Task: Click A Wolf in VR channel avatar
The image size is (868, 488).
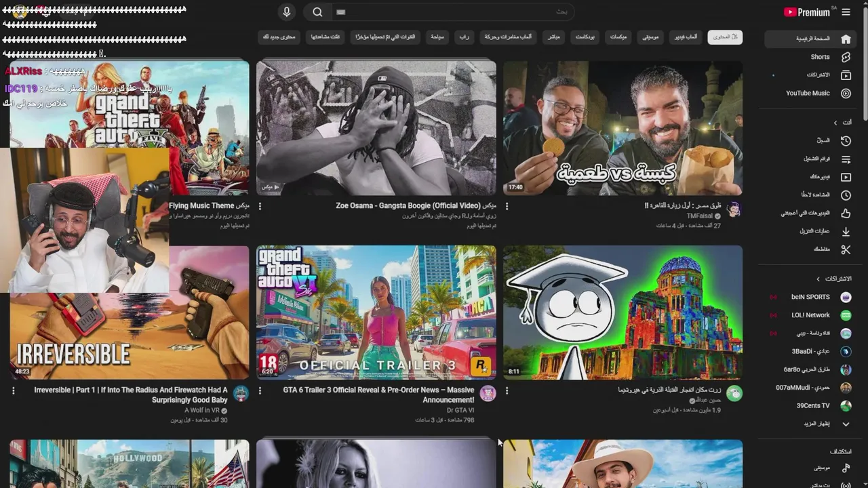Action: [241, 393]
